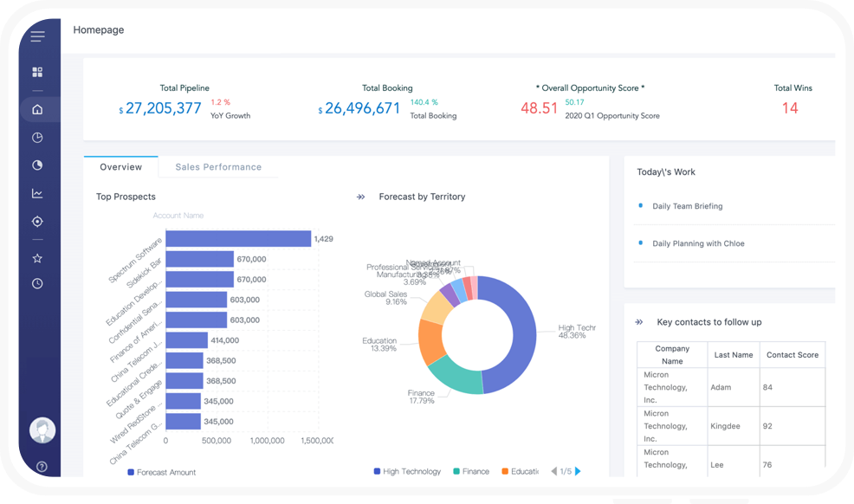Open the help question mark icon

point(42,467)
